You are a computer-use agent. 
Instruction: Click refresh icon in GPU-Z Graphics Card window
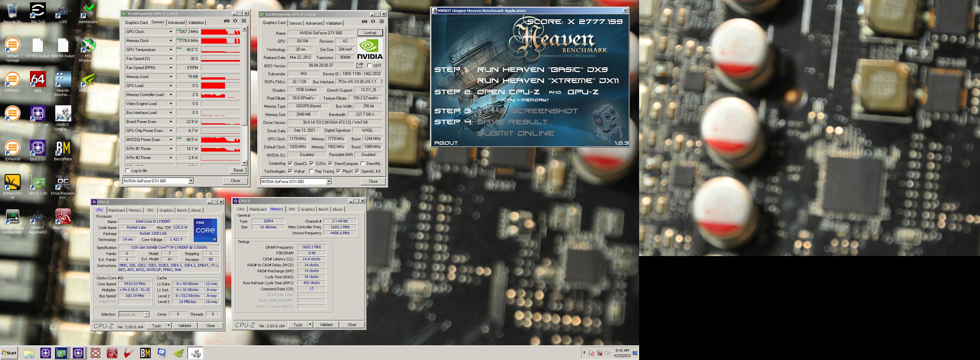click(x=373, y=22)
